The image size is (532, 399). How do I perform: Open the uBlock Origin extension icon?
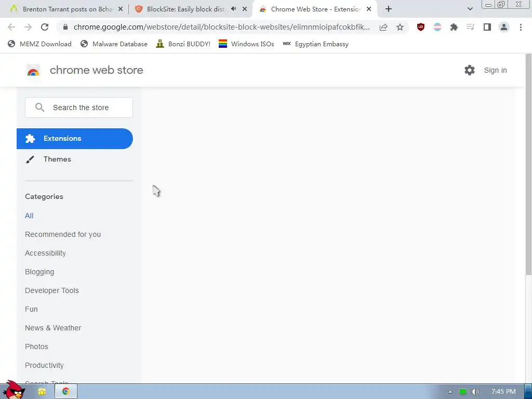tap(421, 27)
